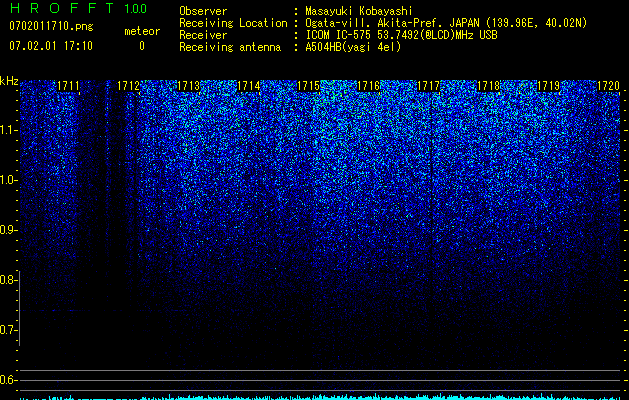This screenshot has width=629, height=400.
Task: Click time marker 1714 on spectrogram
Action: 249,86
